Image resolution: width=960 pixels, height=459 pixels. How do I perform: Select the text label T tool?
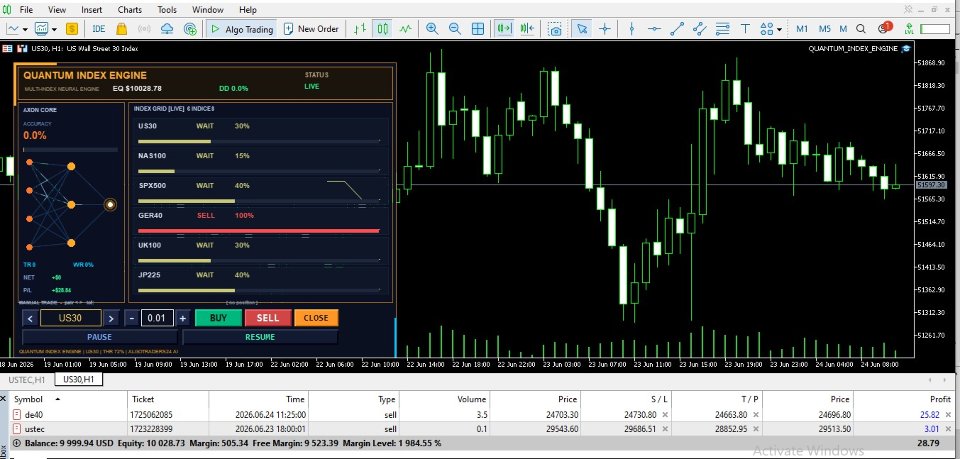[x=745, y=28]
